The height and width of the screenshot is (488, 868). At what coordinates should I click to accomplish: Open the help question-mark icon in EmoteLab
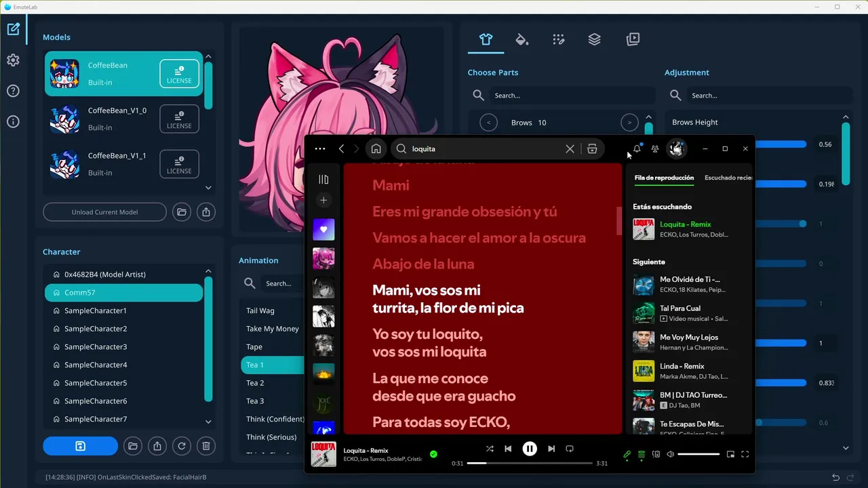(x=13, y=91)
